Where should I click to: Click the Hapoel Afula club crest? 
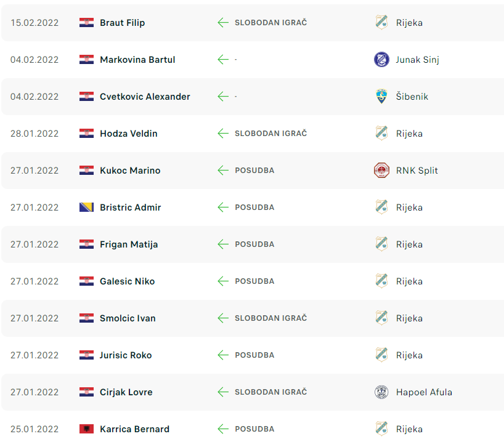coord(381,392)
